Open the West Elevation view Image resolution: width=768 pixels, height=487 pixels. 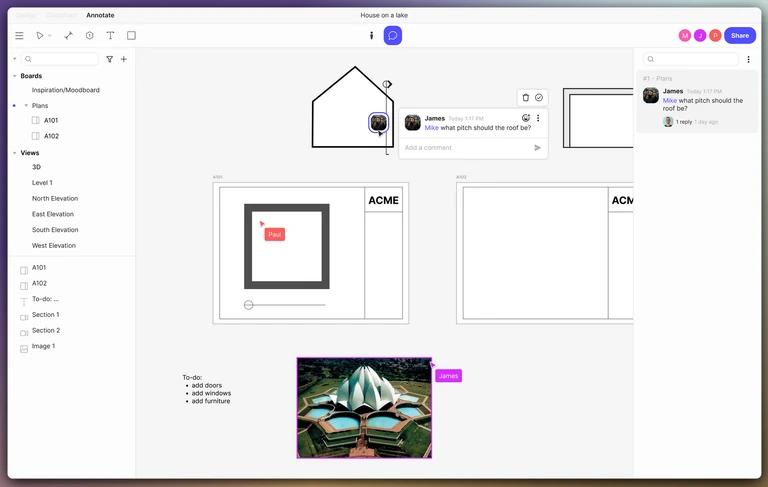[x=54, y=245]
